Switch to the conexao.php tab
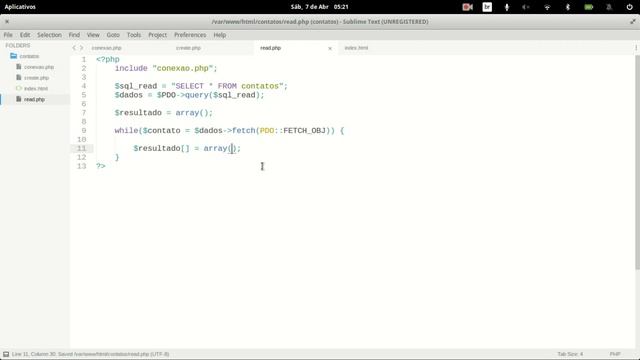Screen dimensions: 640x360 coord(107,48)
